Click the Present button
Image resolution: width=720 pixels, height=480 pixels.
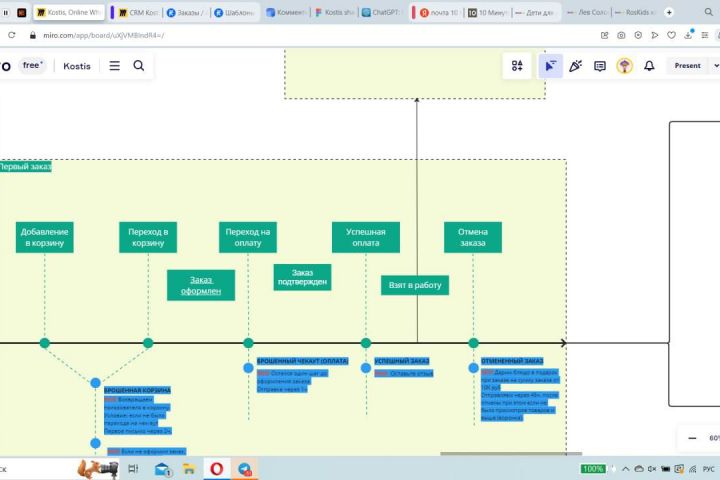coord(687,66)
